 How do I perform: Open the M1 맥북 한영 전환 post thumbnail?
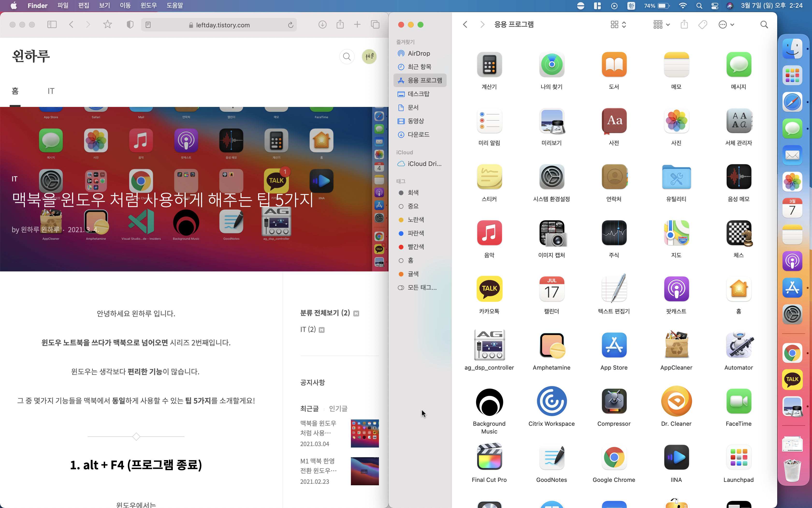point(365,471)
